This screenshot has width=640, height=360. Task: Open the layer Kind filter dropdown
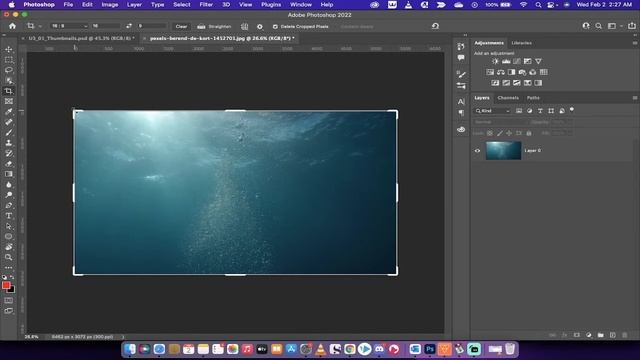(x=493, y=111)
